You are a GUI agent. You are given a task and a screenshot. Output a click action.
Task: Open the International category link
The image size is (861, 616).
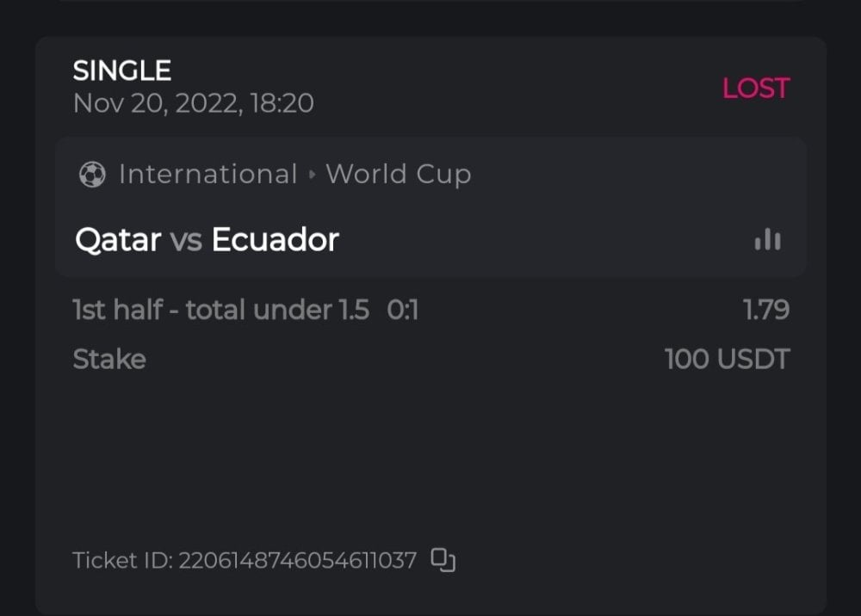[208, 175]
